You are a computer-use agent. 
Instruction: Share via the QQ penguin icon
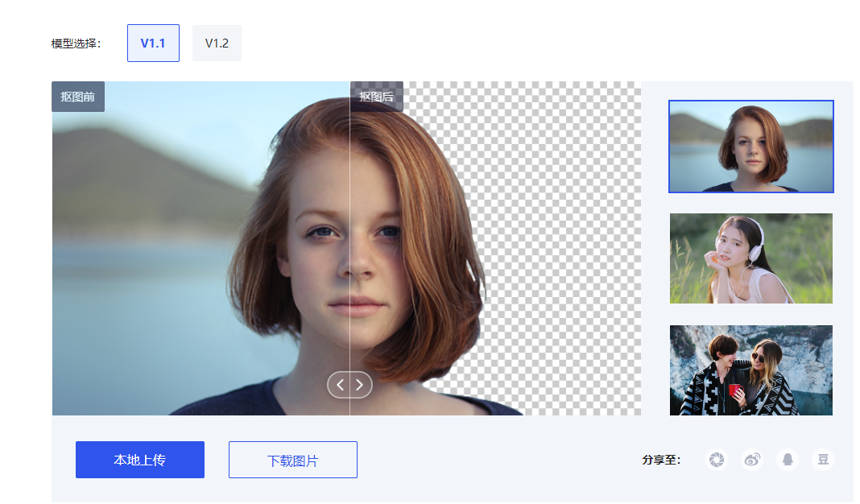(x=788, y=460)
